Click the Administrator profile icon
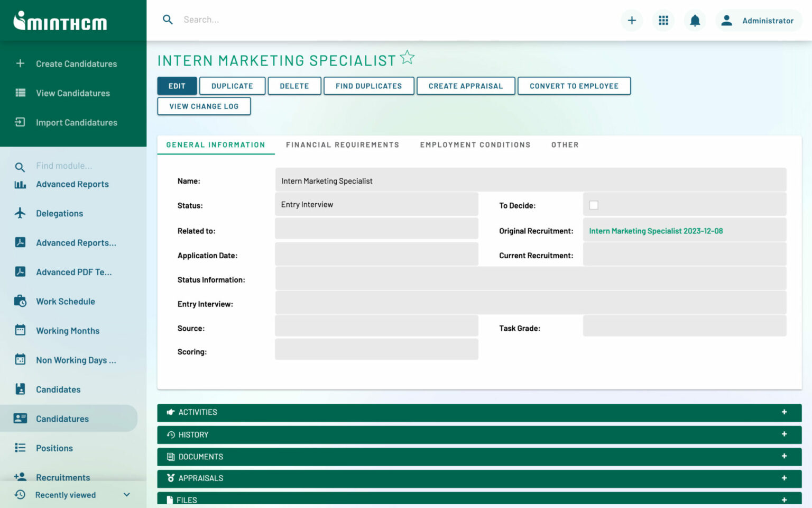 coord(726,20)
